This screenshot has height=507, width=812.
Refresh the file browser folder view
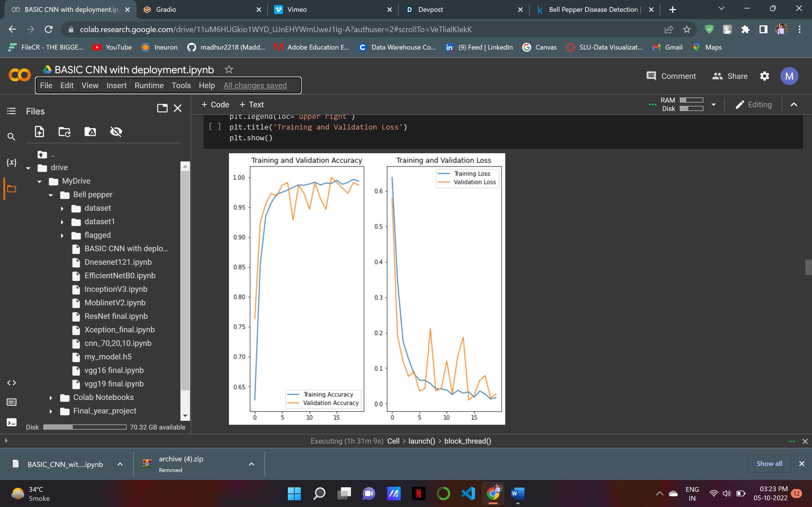[x=64, y=132]
